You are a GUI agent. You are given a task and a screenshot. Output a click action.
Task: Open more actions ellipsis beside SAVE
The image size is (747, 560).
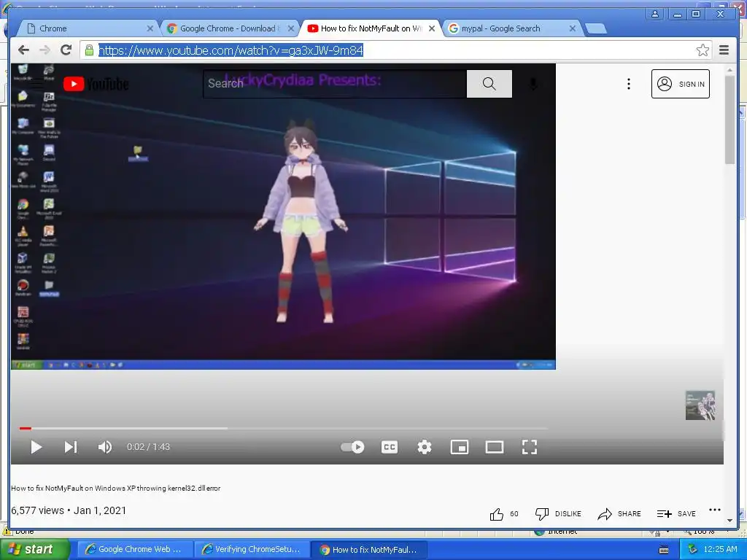[715, 510]
